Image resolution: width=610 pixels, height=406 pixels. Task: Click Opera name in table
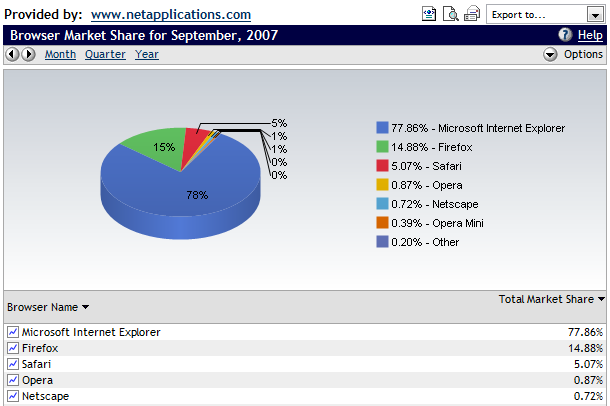click(x=37, y=380)
